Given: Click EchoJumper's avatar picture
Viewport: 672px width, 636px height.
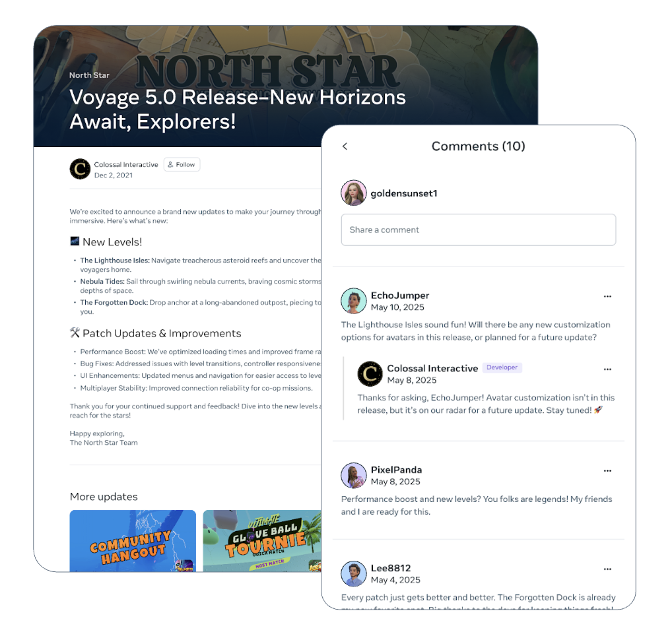Looking at the screenshot, I should (x=354, y=301).
